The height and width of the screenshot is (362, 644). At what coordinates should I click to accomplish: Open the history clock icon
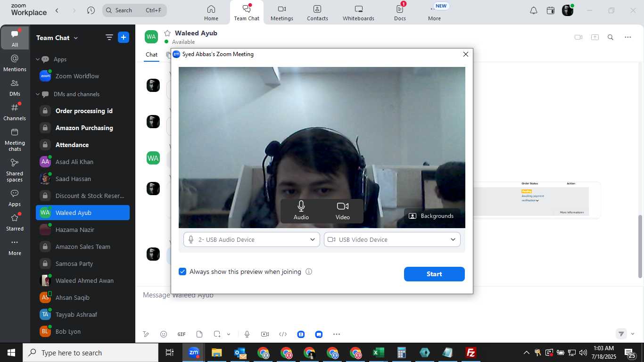[91, 10]
